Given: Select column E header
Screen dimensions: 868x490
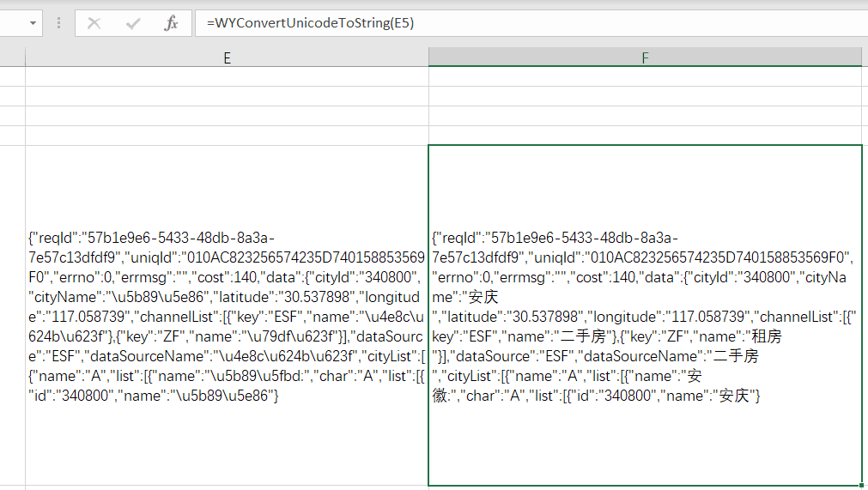Looking at the screenshot, I should pyautogui.click(x=227, y=57).
